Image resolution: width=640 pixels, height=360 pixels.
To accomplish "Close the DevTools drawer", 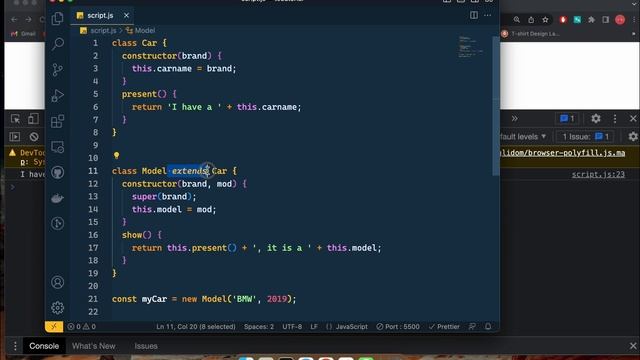I will point(633,346).
